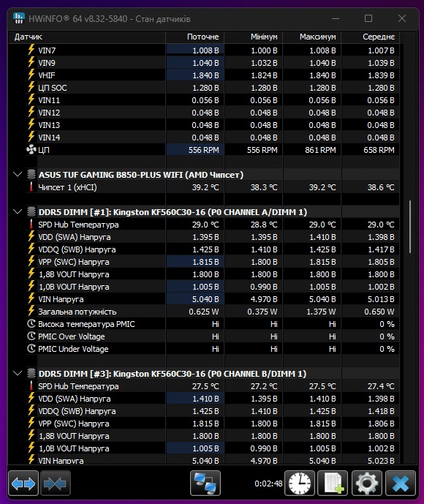Select DIMM #1 VDD (SWA) Напруга row
Image resolution: width=424 pixels, height=504 pixels.
[212, 237]
